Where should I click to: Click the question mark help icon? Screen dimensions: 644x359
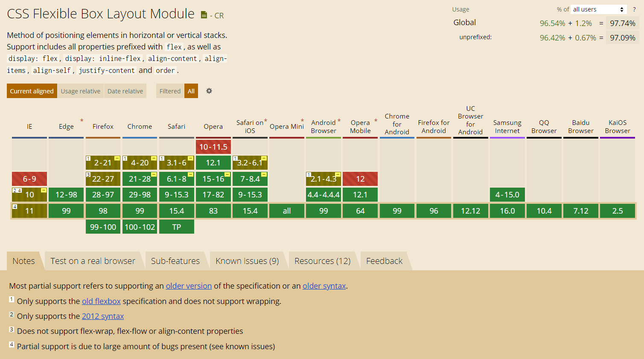(634, 9)
